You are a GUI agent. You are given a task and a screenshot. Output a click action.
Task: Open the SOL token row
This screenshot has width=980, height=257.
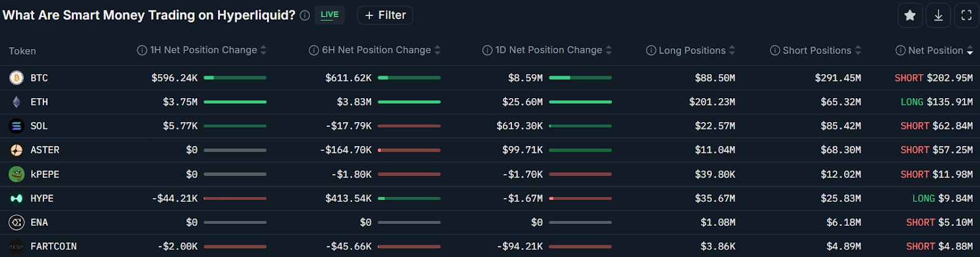pyautogui.click(x=39, y=126)
